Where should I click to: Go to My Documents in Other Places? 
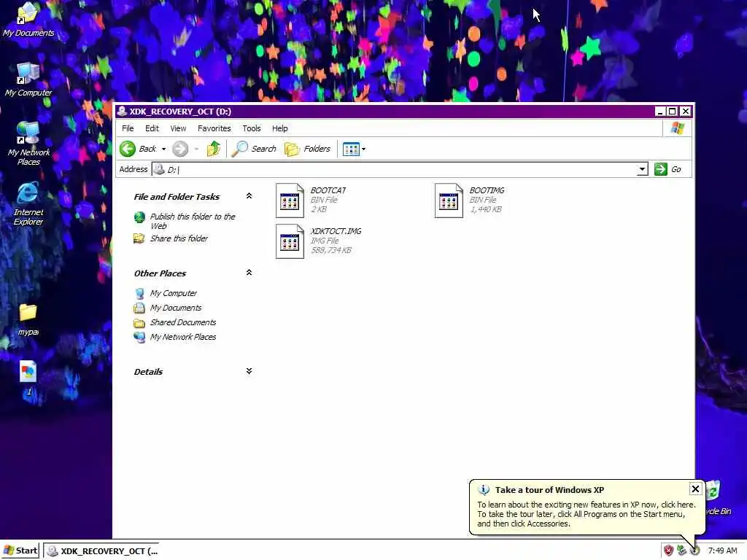click(176, 308)
